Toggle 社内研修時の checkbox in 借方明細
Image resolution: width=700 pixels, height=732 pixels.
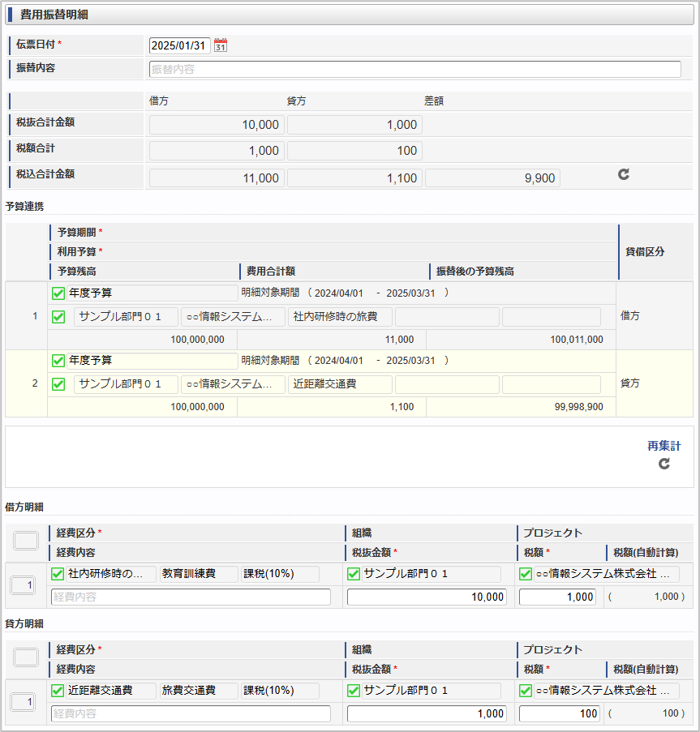tap(58, 574)
